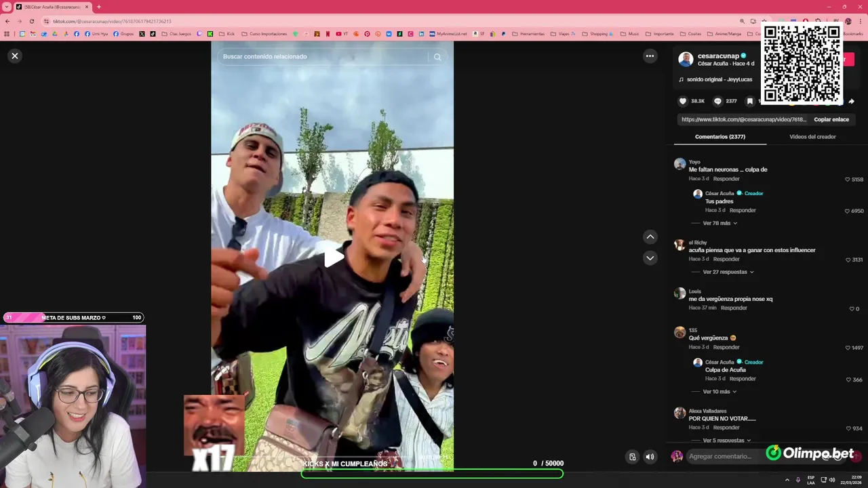Switch to 'Comentarios (2377)' tab
Viewport: 868px width, 488px height.
(x=720, y=137)
